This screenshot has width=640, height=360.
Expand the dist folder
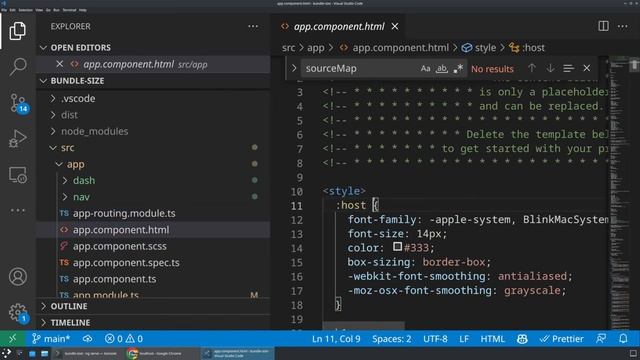point(69,115)
